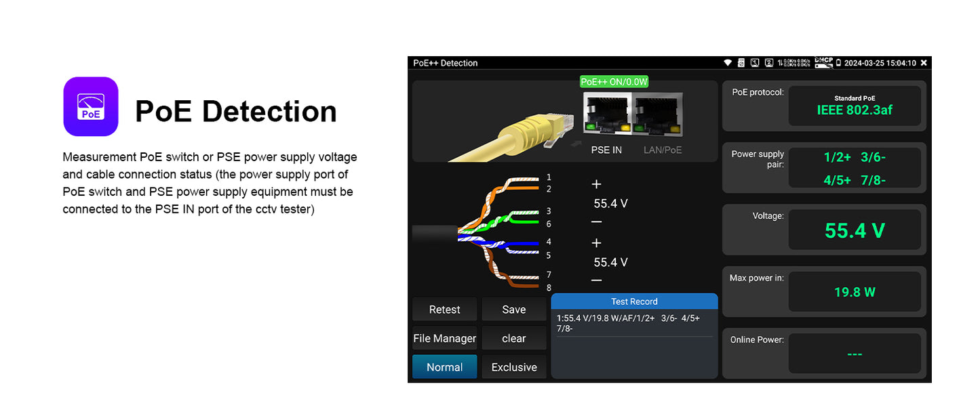The image size is (980, 401).
Task: Click the IEEE 802.3af protocol field
Action: tap(854, 106)
